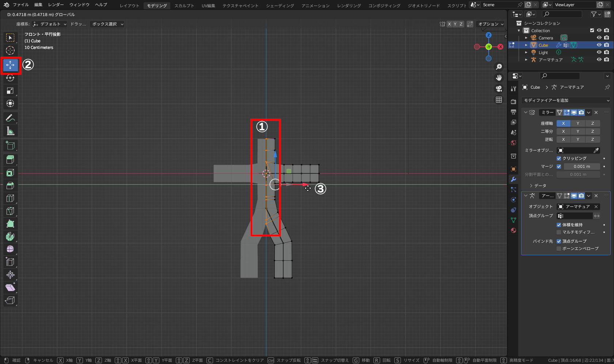Viewport: 614px width, 364px height.
Task: Select the Loop Cut tool
Action: 10,198
